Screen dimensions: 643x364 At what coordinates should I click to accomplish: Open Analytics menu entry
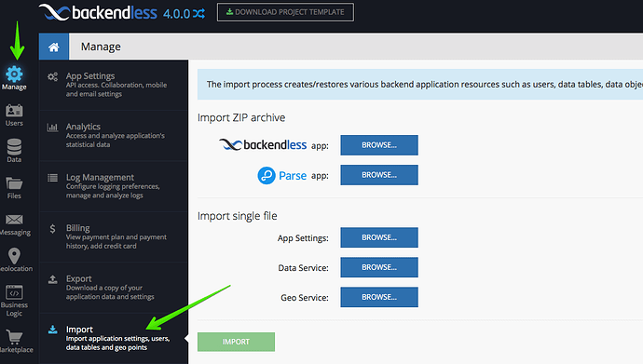[x=114, y=136]
